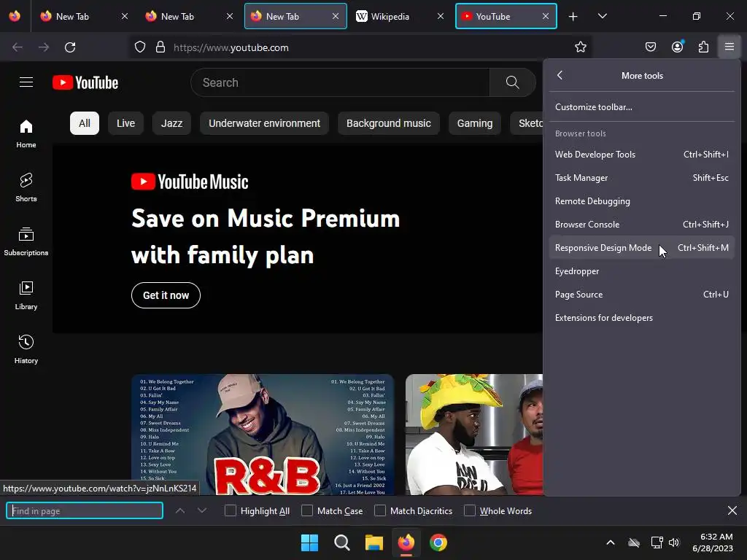Open Shorts in the YouTube sidebar
This screenshot has width=747, height=560.
pyautogui.click(x=26, y=187)
